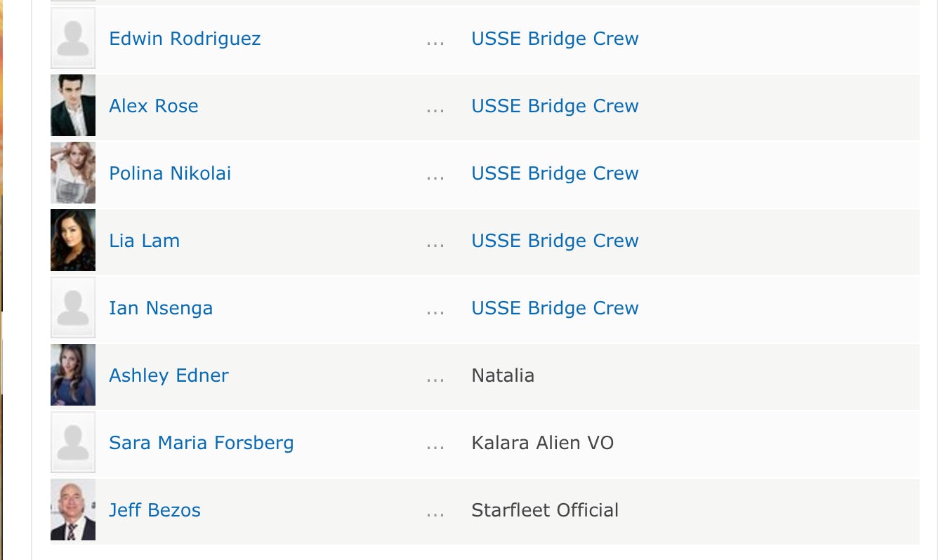Click the placeholder avatar beside Ian Nsenga
Viewport: 941px width, 560px height.
(72, 307)
